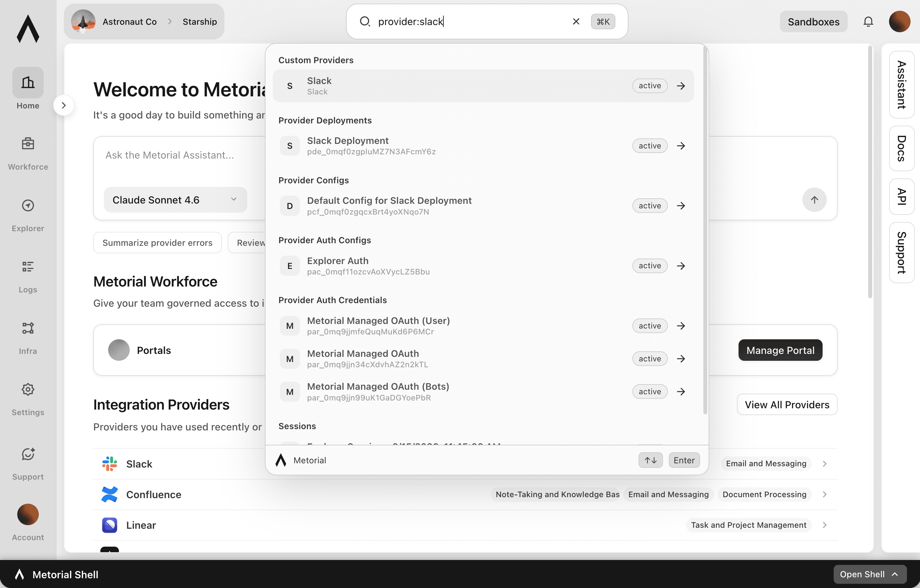920x588 pixels.
Task: Click the search magnifier icon
Action: click(365, 21)
